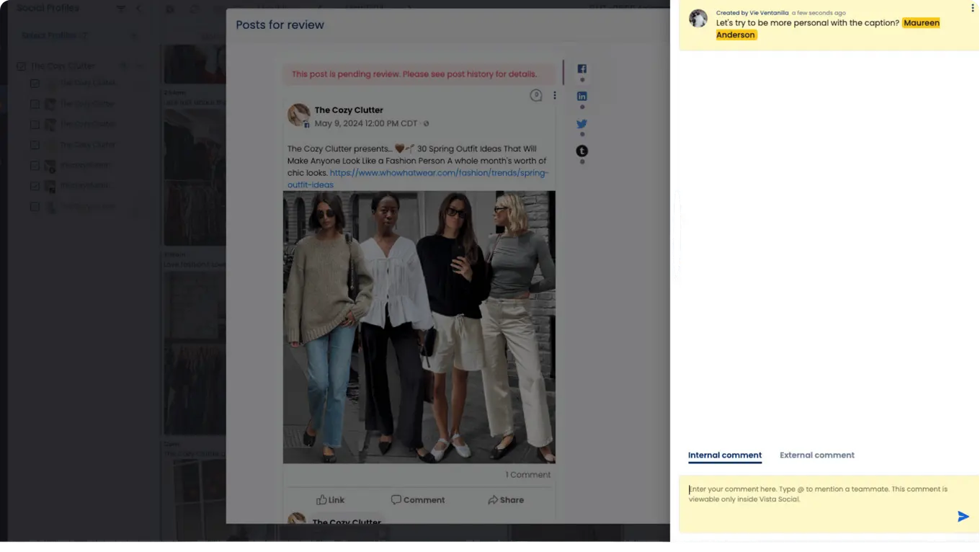Image resolution: width=980 pixels, height=552 pixels.
Task: Click The Cozy Clutter name on post header
Action: (x=349, y=110)
